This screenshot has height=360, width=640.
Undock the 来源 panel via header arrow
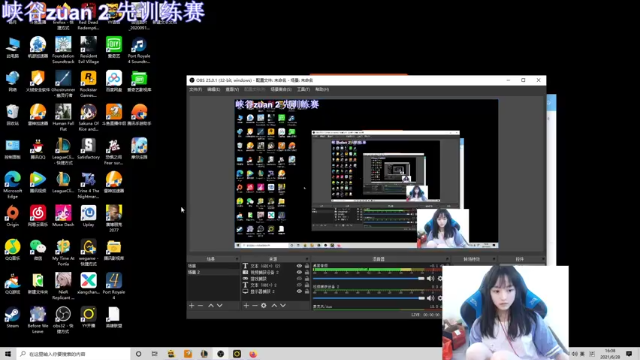(x=307, y=259)
